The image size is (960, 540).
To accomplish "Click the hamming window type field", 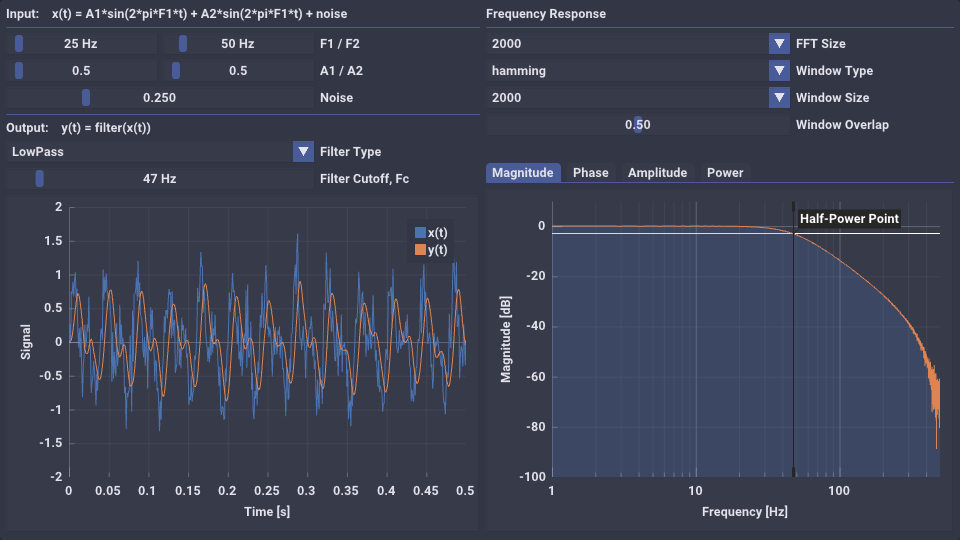I will pos(626,71).
